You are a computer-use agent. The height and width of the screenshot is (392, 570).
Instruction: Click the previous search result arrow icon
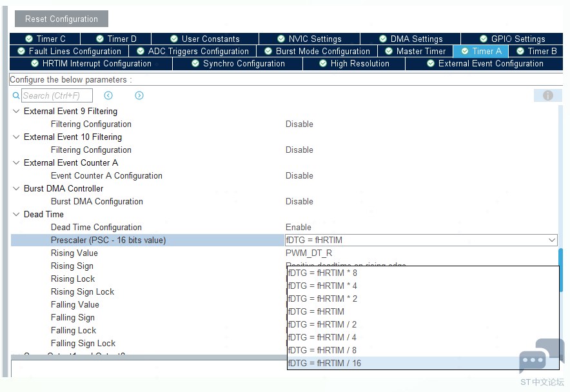click(x=108, y=95)
